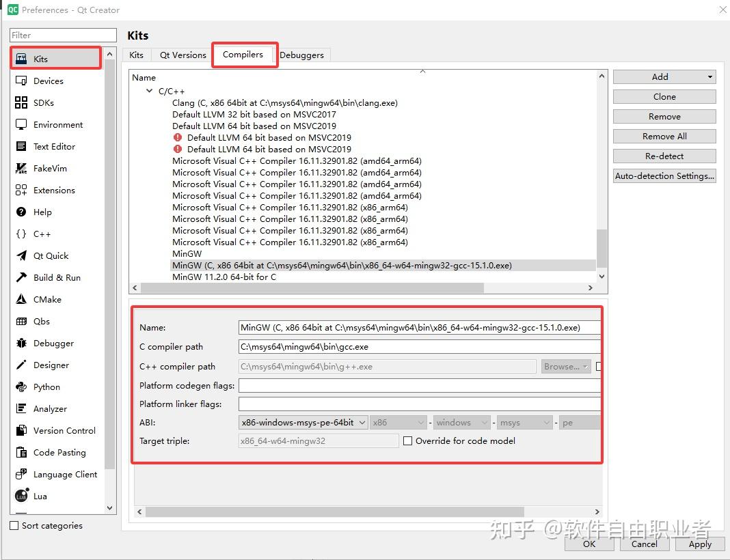Open Auto-detection Settings
The image size is (730, 560).
[664, 176]
